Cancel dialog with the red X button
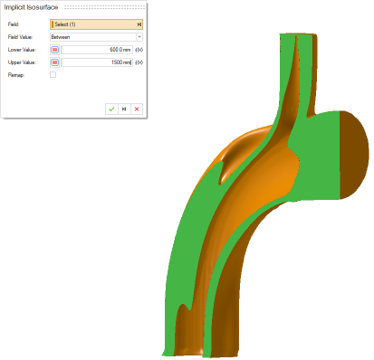This screenshot has height=360, width=374. click(x=137, y=109)
